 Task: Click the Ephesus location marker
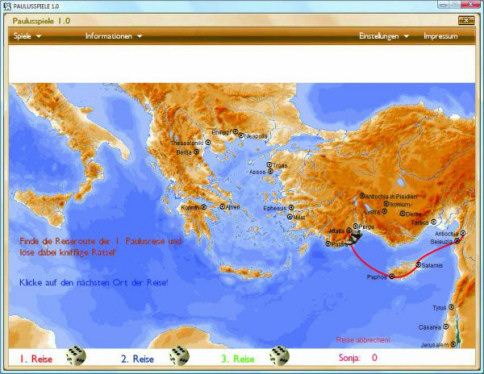291,208
